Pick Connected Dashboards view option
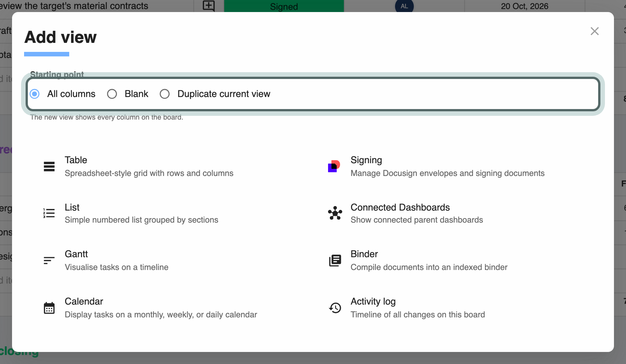 click(x=400, y=207)
